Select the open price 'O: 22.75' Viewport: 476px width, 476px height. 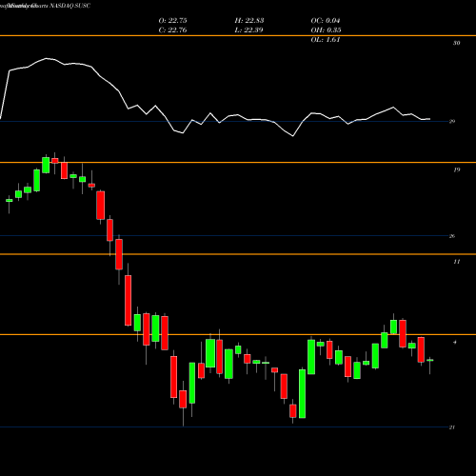coord(172,21)
